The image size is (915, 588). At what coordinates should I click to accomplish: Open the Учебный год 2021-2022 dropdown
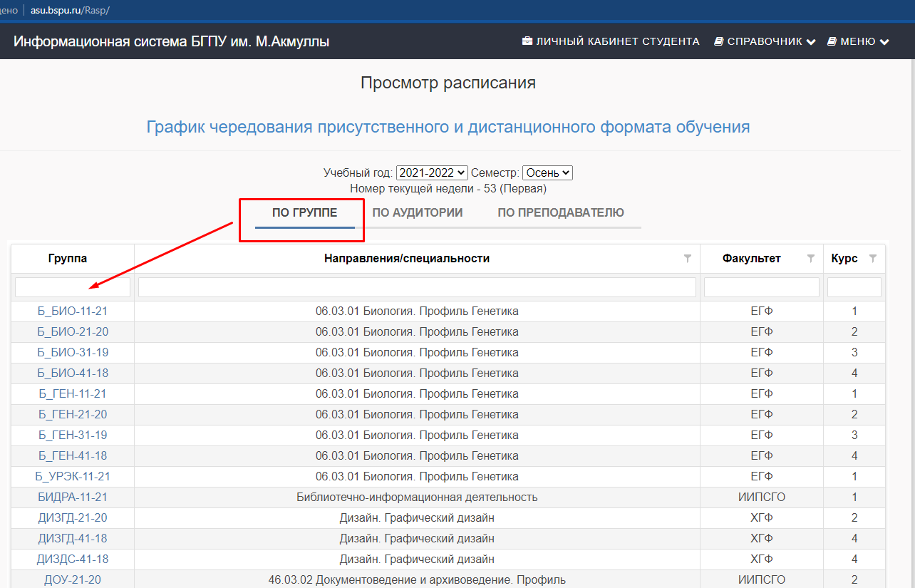pos(431,172)
